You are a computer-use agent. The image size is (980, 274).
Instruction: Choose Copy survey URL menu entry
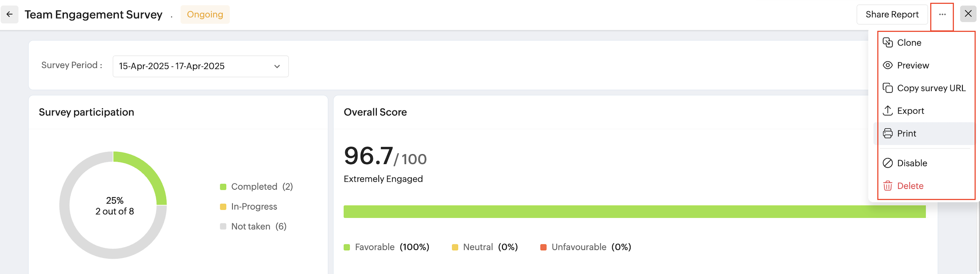point(931,88)
